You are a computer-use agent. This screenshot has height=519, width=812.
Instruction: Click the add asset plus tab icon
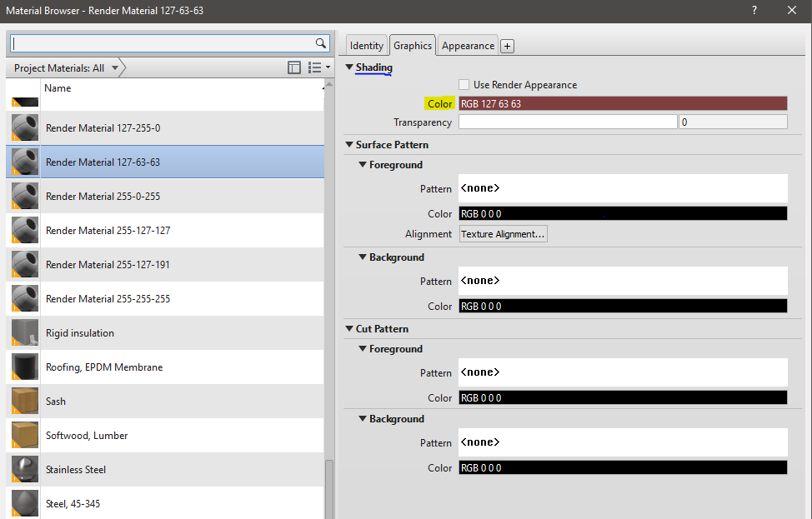tap(508, 46)
